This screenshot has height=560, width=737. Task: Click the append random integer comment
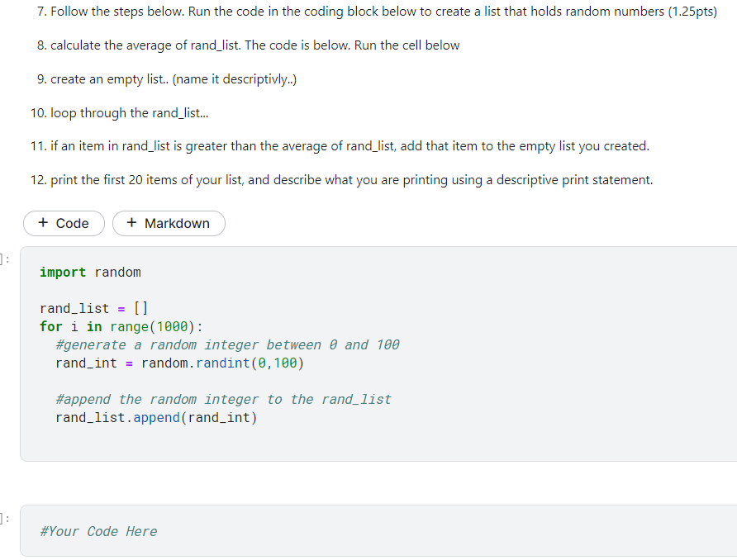click(x=223, y=399)
